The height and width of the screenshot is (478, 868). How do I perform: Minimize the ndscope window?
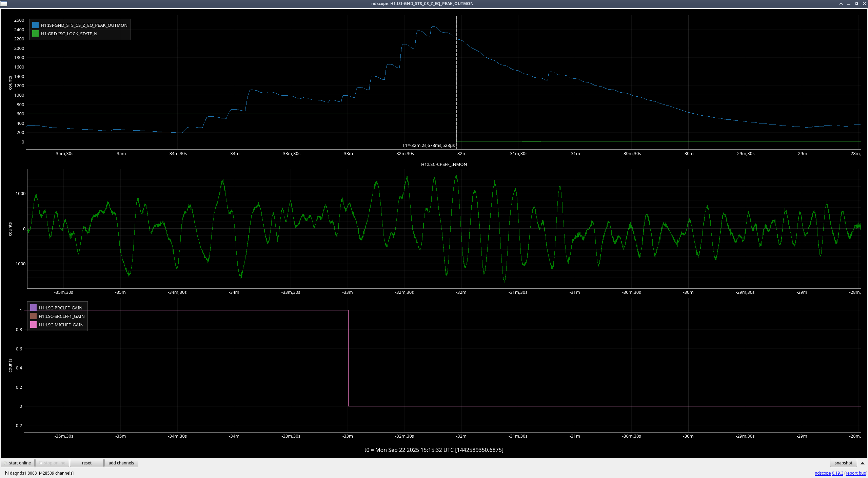click(849, 4)
